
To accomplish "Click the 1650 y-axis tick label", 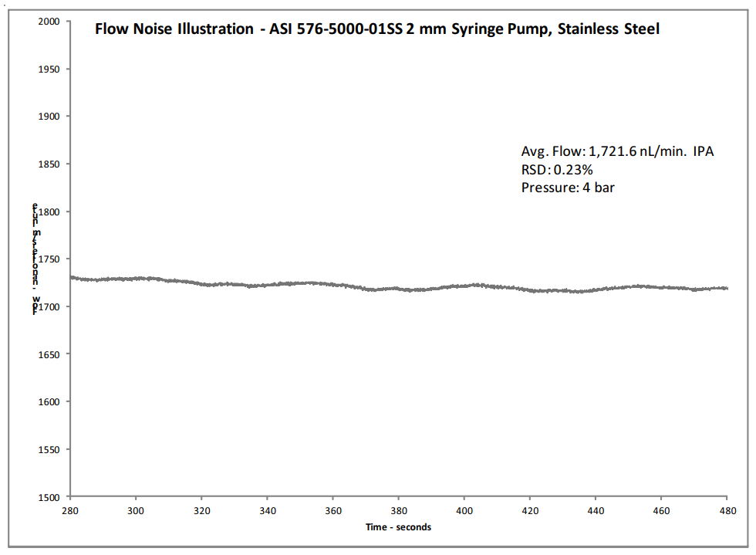I will 49,354.
